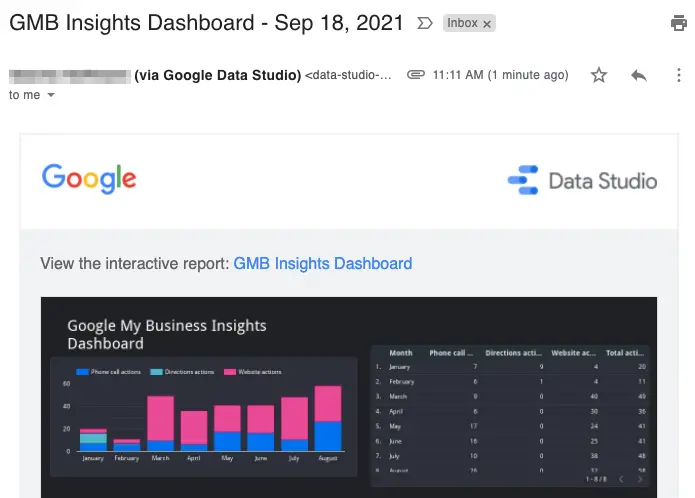Click the '(via Google Data Studio)' sender name
This screenshot has height=498, width=695.
(218, 75)
